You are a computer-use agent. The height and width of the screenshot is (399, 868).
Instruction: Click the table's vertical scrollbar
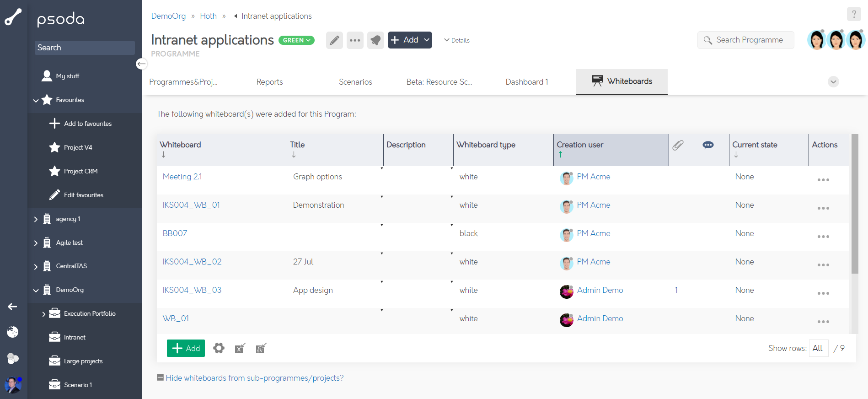pos(854,206)
